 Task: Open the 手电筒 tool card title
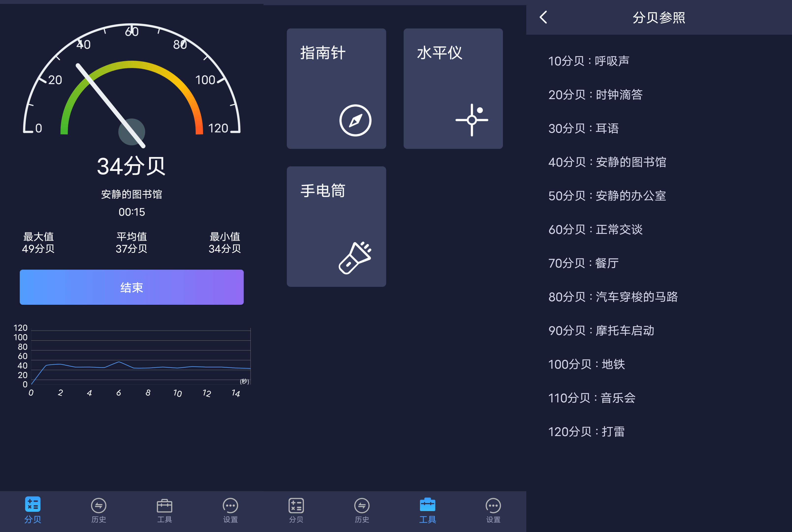(x=323, y=191)
